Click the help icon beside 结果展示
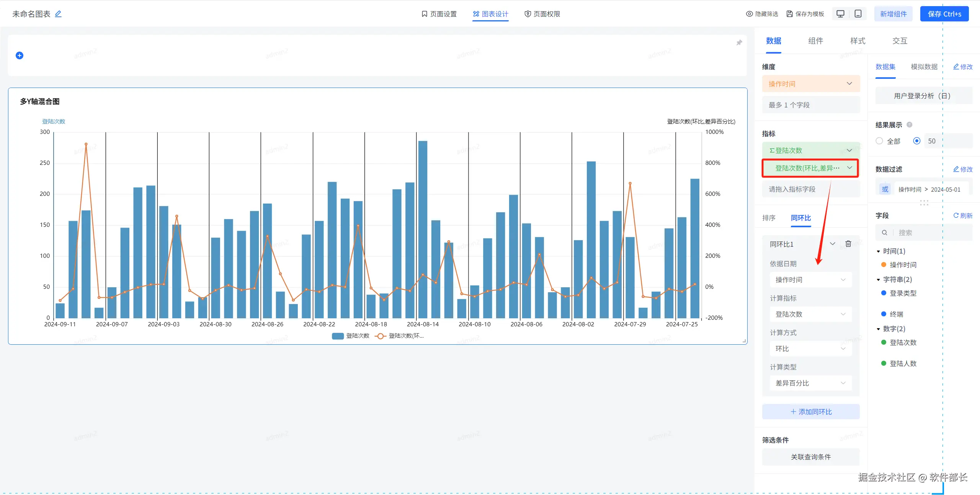Screen dimensions: 980x495 pyautogui.click(x=910, y=125)
